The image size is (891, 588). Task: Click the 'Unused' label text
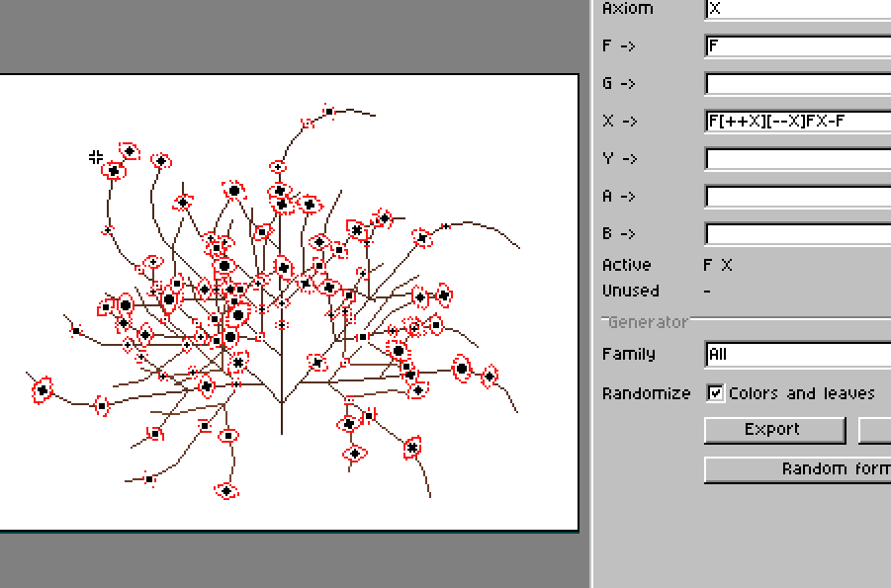tap(630, 291)
